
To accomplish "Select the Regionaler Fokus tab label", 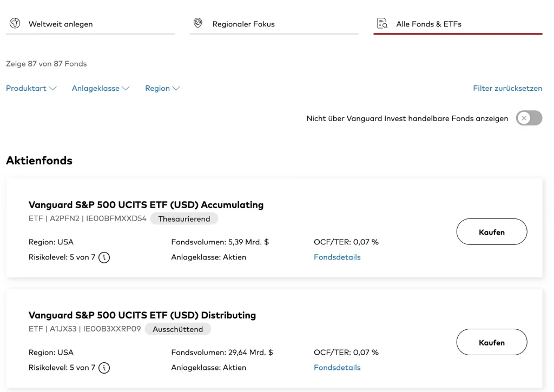I will 243,24.
